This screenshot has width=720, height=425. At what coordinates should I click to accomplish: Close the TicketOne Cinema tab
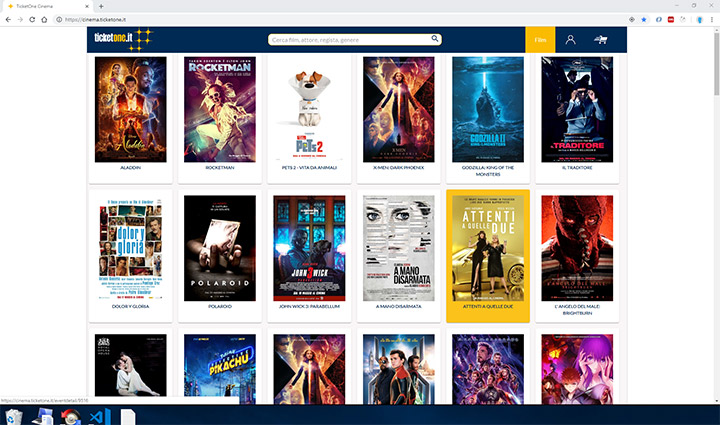coord(87,6)
